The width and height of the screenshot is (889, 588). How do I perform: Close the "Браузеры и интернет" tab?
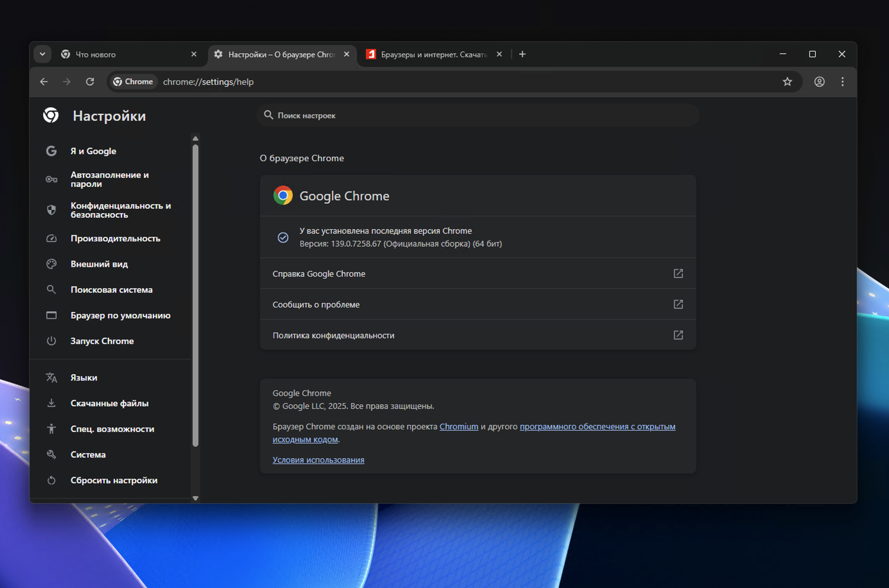499,54
